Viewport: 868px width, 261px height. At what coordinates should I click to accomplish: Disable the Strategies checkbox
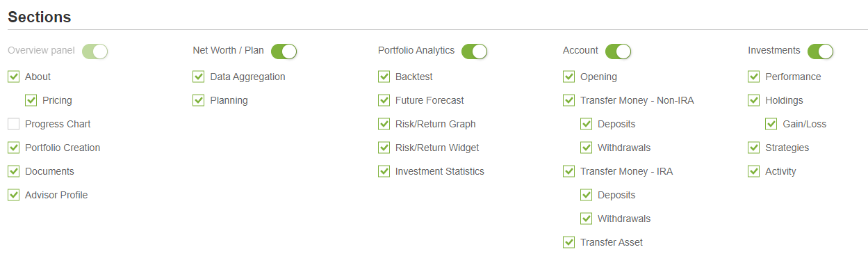click(x=753, y=148)
